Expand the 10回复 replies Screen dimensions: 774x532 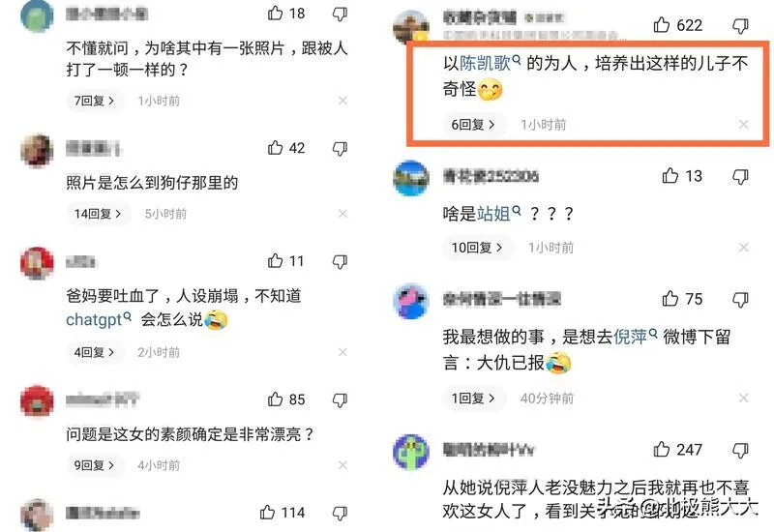coord(477,248)
